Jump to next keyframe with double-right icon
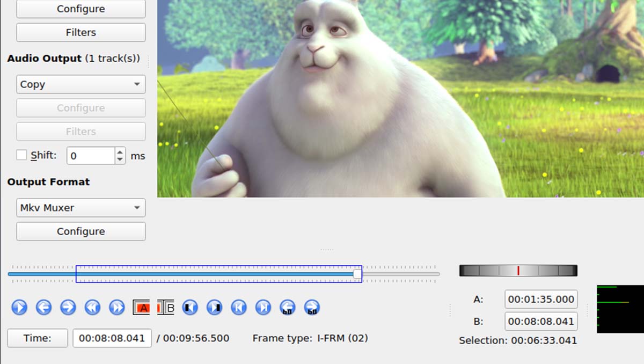 (116, 307)
